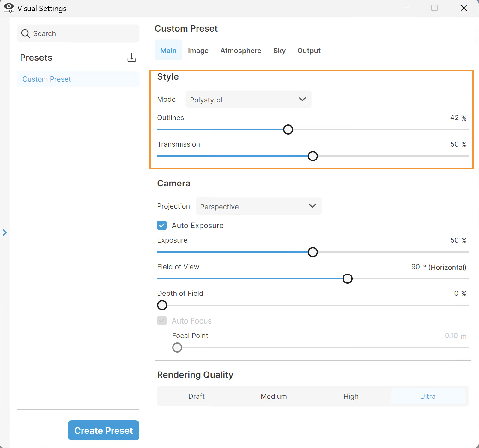
Task: Open the Projection dropdown showing Perspective
Action: [258, 206]
